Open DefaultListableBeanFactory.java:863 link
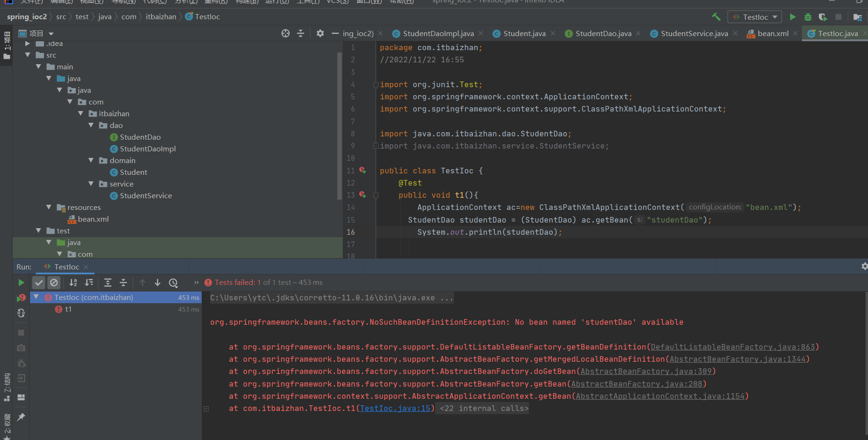Image resolution: width=868 pixels, height=440 pixels. (x=732, y=347)
